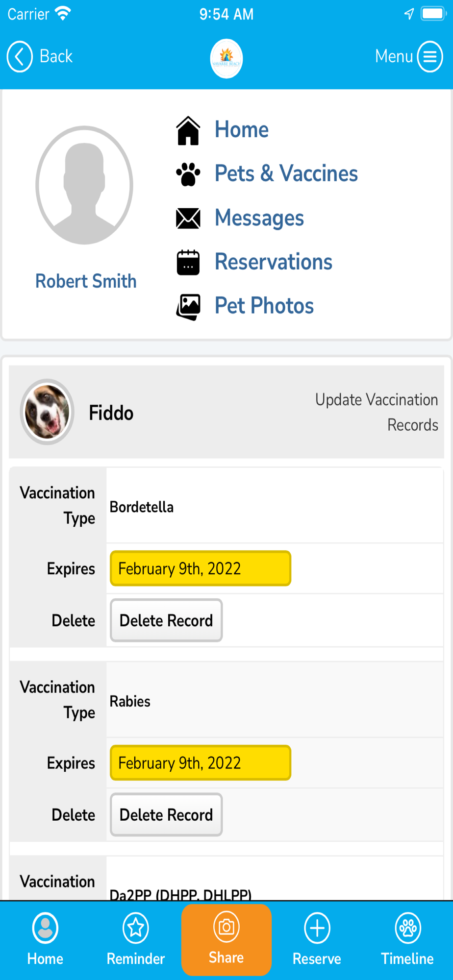Tap the house icon beside Home
The image size is (453, 980).
click(188, 131)
